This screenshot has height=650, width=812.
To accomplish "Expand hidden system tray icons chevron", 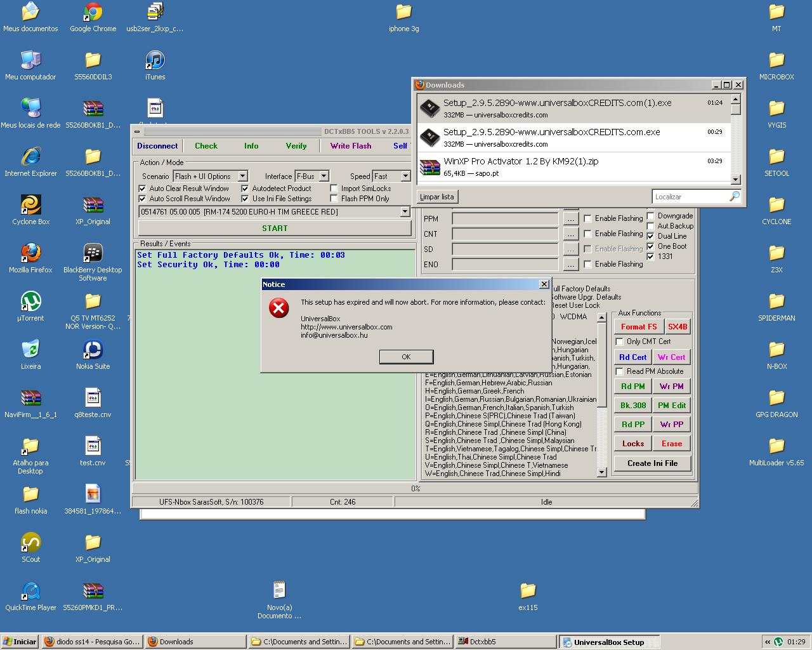I will [x=767, y=642].
